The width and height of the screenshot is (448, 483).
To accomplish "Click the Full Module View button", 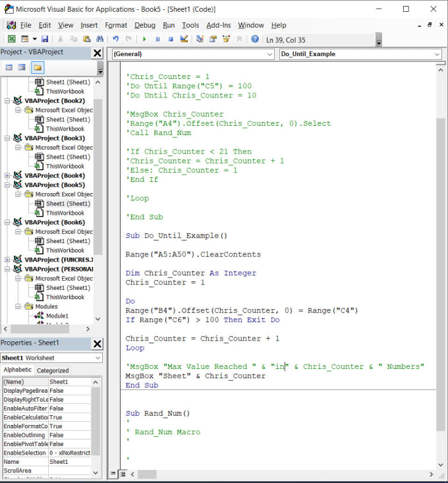I will pos(123,474).
